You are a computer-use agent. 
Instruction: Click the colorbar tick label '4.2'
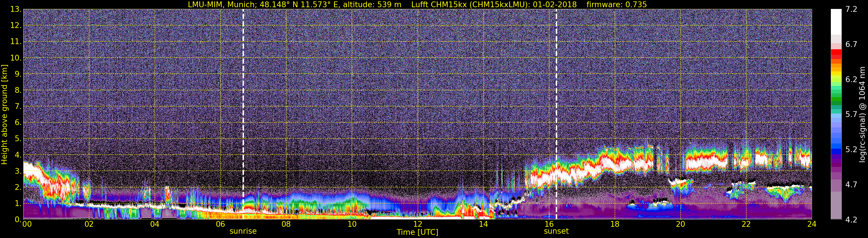pos(851,220)
